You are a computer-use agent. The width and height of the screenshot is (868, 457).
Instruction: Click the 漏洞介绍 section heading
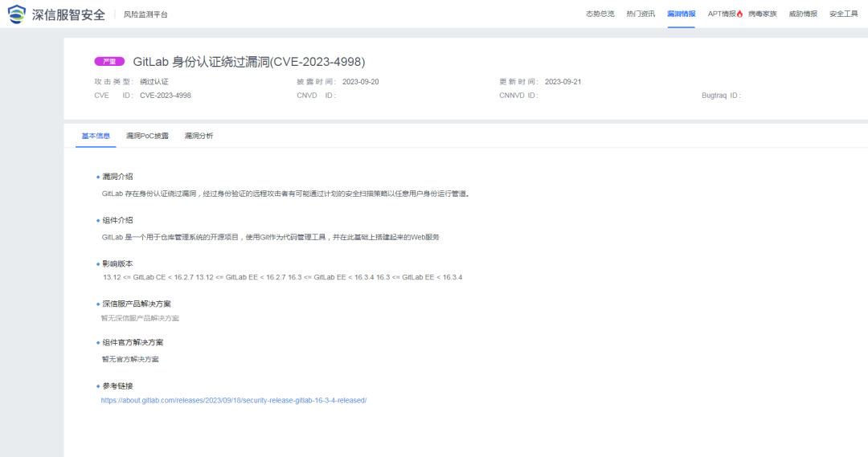[x=117, y=177]
